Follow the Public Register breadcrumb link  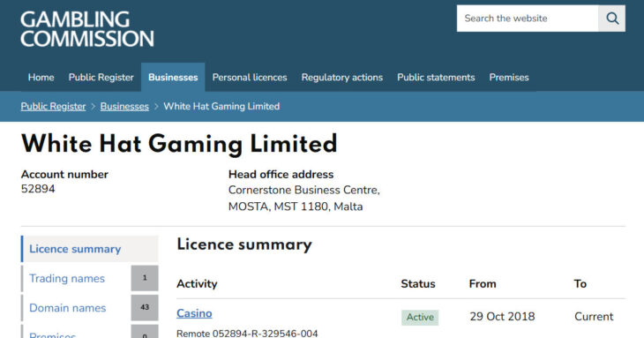[x=54, y=107]
